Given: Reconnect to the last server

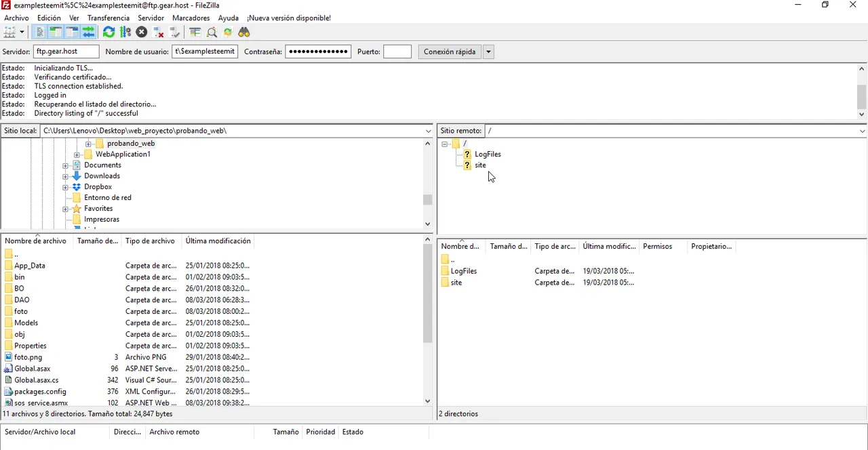Looking at the screenshot, I should click(174, 32).
